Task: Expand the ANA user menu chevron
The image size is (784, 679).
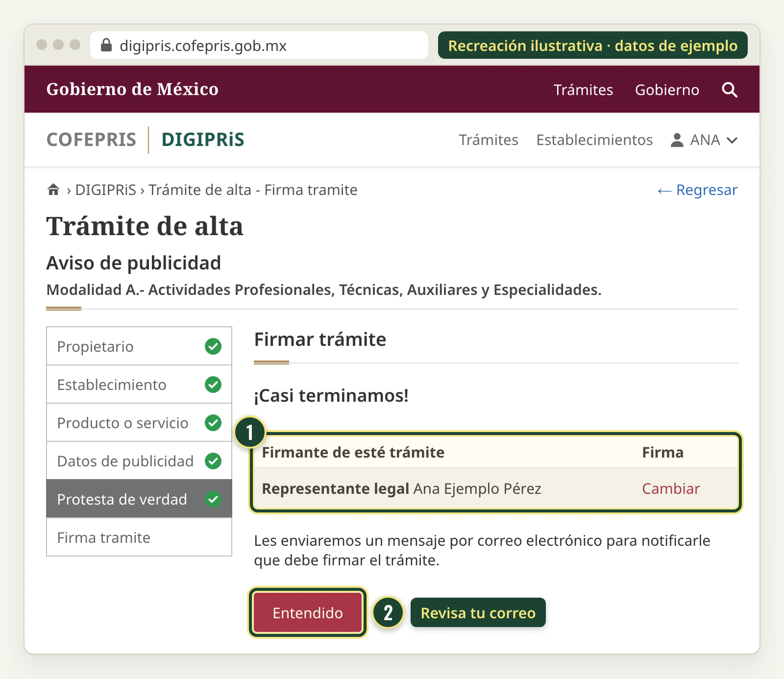Action: 732,141
